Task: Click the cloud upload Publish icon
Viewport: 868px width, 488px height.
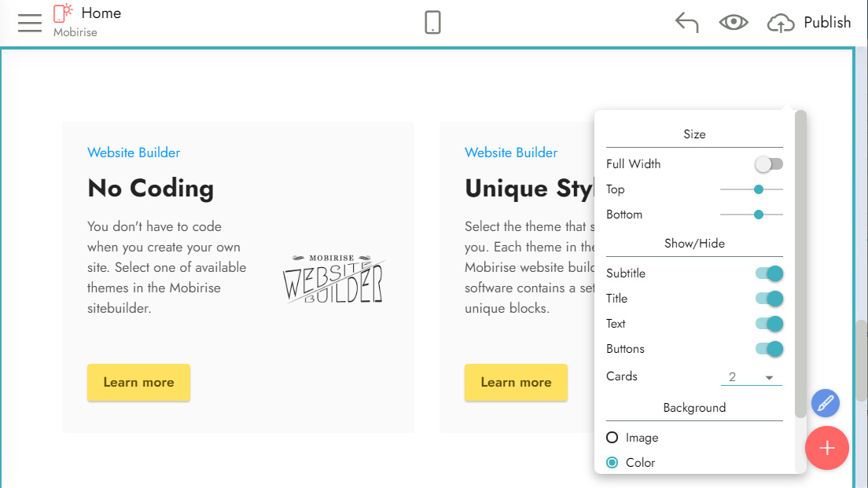Action: pyautogui.click(x=781, y=23)
